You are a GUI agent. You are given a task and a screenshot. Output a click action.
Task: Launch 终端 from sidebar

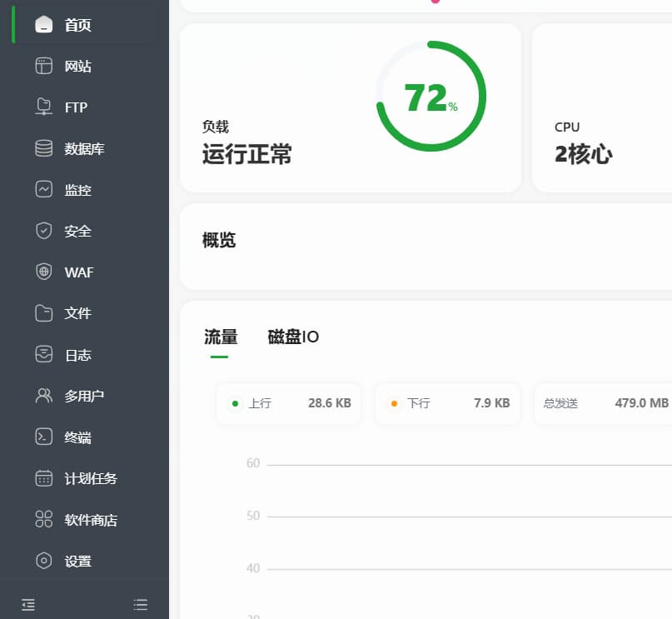coord(78,437)
